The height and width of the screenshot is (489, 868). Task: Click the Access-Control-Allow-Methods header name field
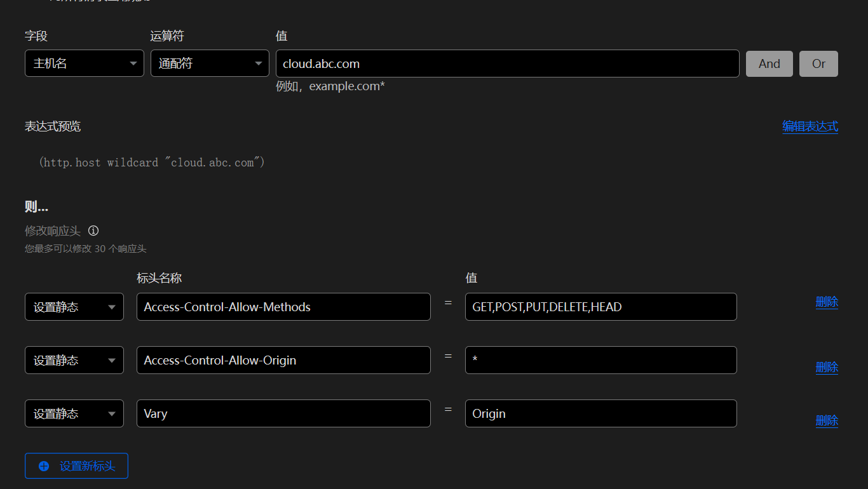(283, 307)
